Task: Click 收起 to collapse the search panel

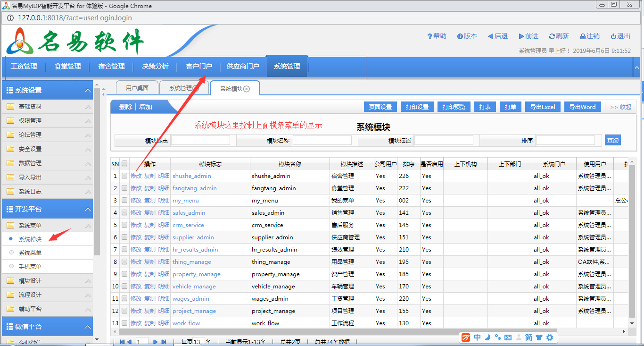Action: [x=626, y=106]
